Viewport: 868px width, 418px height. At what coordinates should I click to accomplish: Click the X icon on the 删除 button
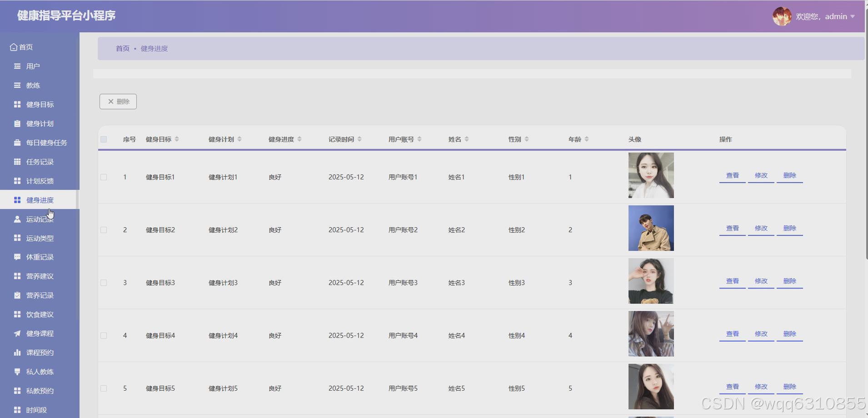[x=110, y=101]
